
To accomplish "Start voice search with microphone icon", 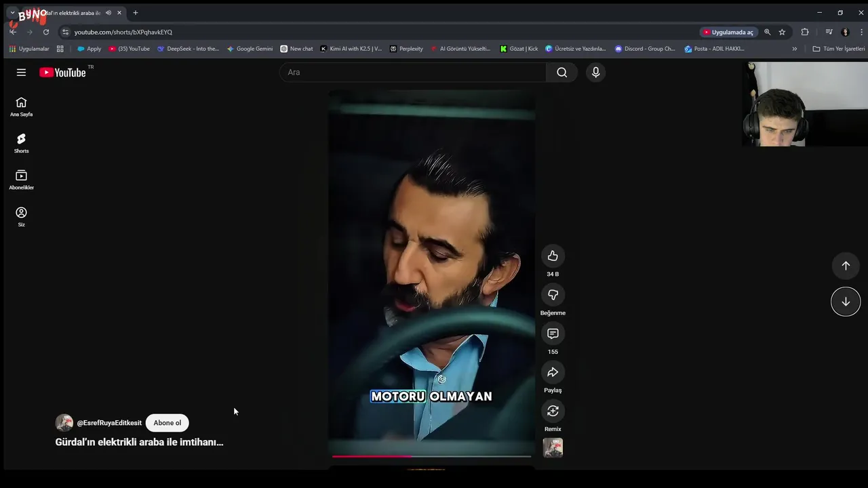I will click(595, 73).
